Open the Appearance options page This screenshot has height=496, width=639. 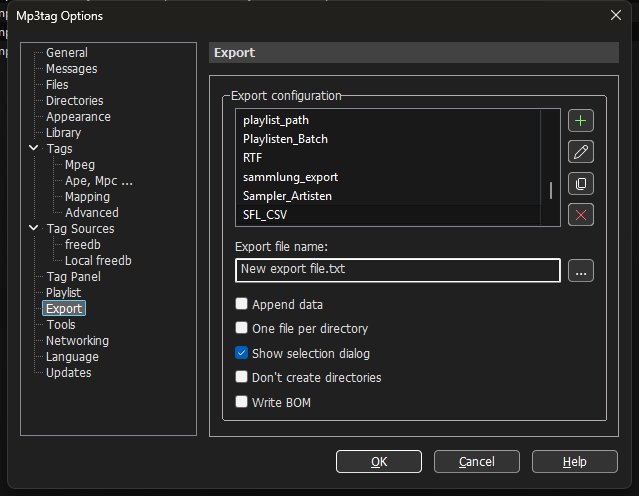[x=78, y=117]
